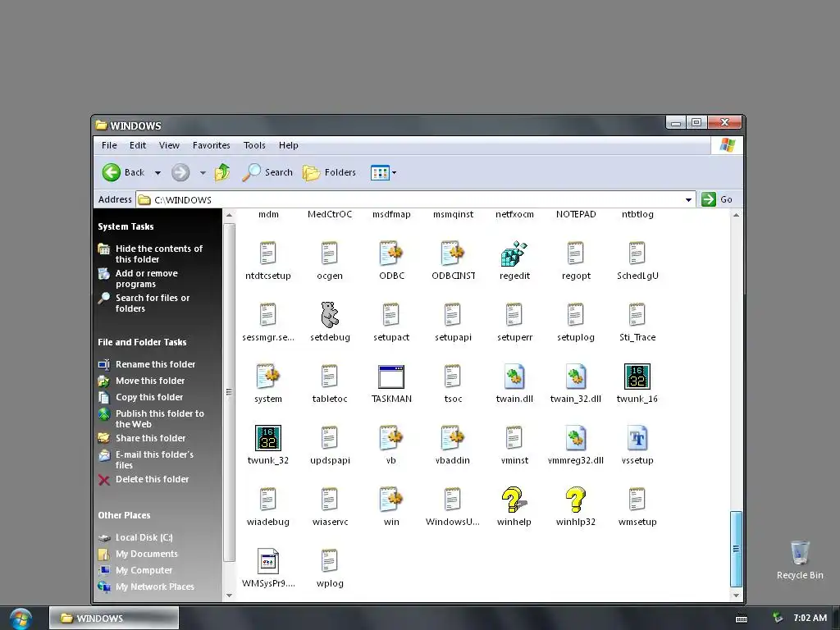Click the Forward arrow button
Viewport: 840px width, 630px height.
[180, 172]
